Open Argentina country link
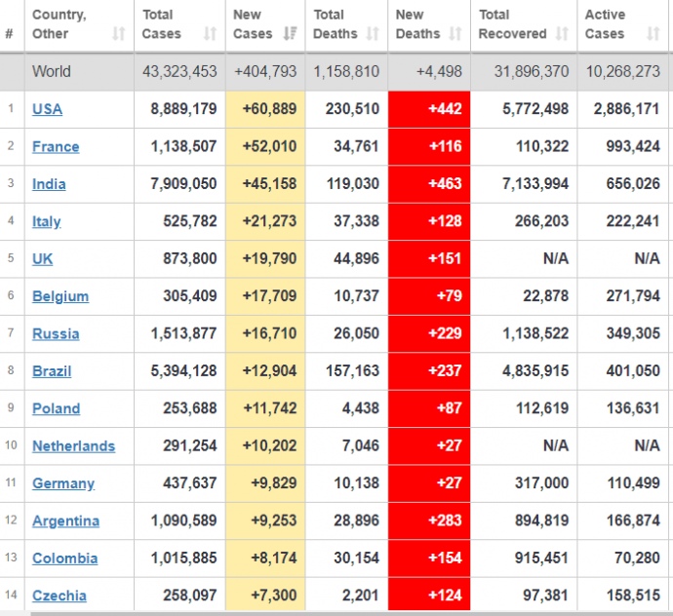The width and height of the screenshot is (673, 616). point(65,520)
